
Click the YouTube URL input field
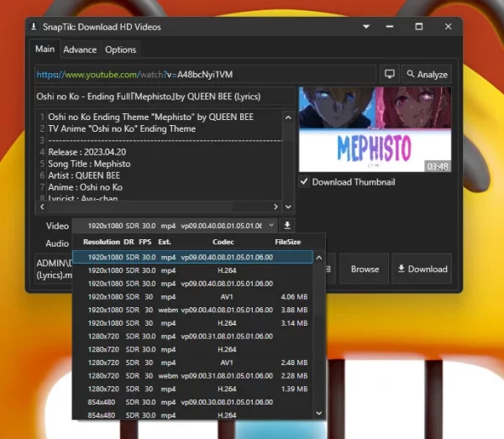pos(205,75)
